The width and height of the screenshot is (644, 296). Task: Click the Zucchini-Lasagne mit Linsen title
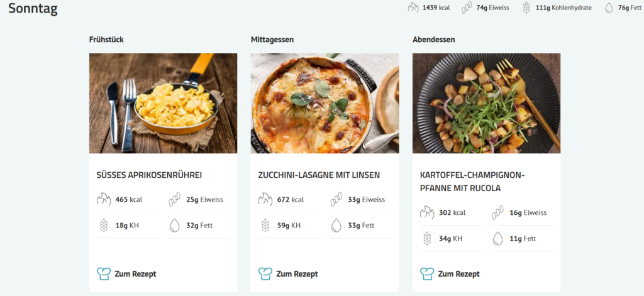coord(319,175)
